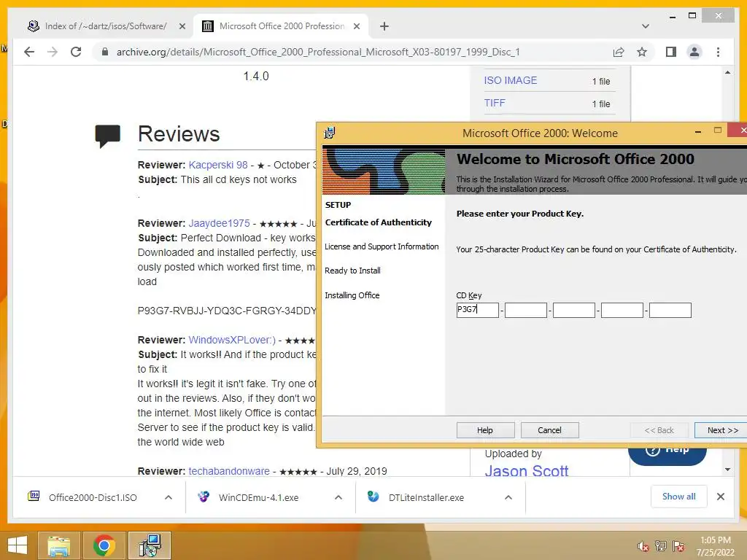Minimize the Office 2000 setup window
Viewport: 747px width, 560px height.
(x=698, y=131)
